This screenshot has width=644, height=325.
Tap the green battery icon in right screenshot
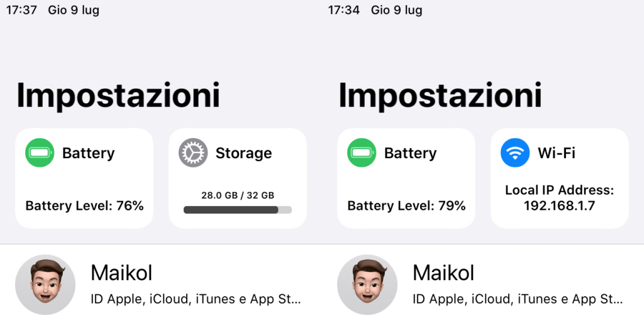tap(362, 152)
